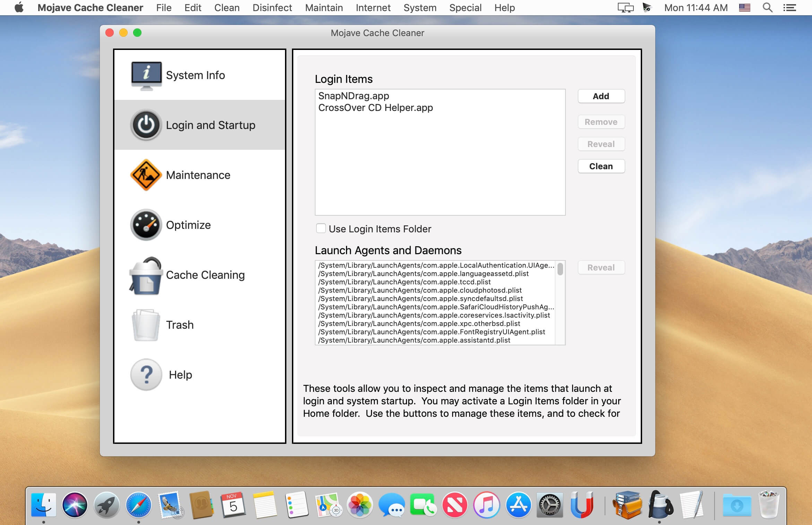Open the Help question mark icon
This screenshot has width=812, height=525.
click(146, 375)
